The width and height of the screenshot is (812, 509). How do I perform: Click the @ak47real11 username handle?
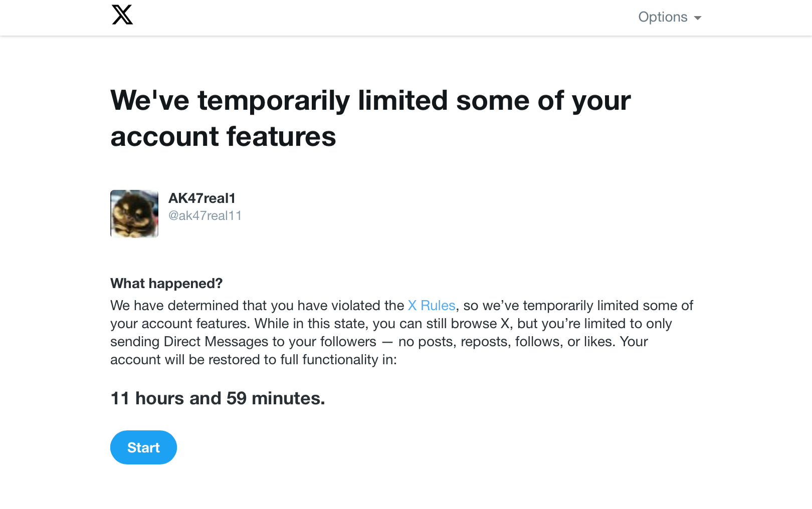205,215
